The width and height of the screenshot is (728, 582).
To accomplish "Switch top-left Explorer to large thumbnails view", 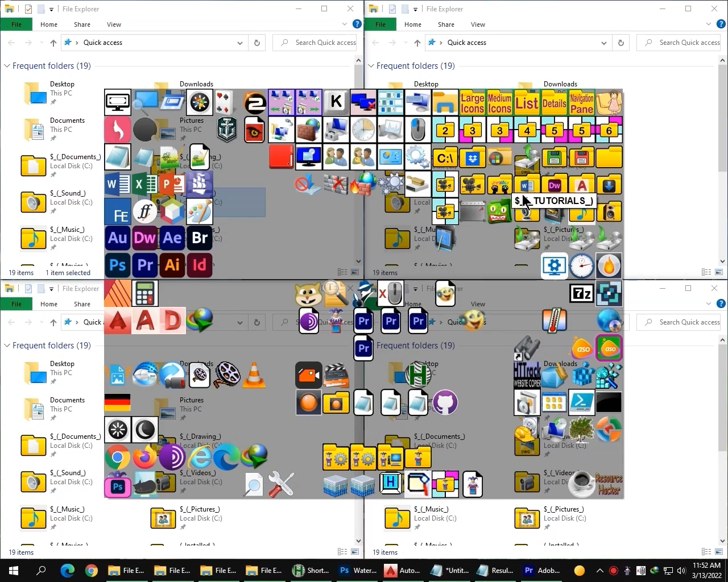I will (x=355, y=273).
